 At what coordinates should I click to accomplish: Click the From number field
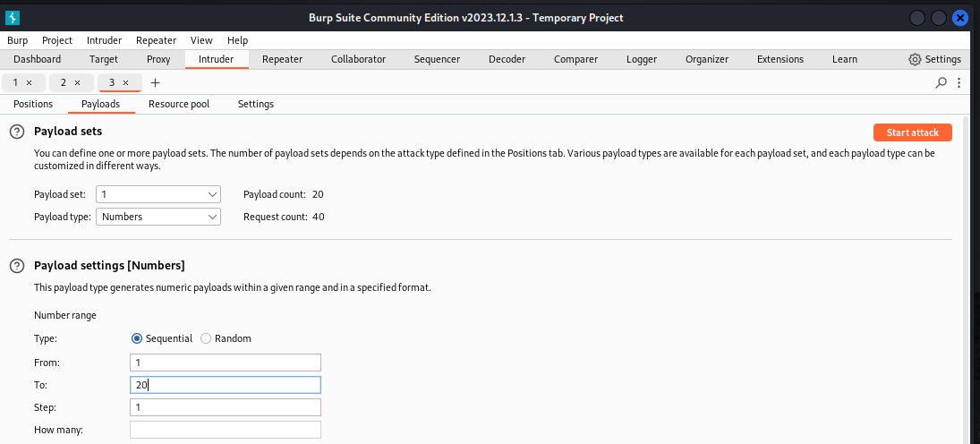coord(226,363)
